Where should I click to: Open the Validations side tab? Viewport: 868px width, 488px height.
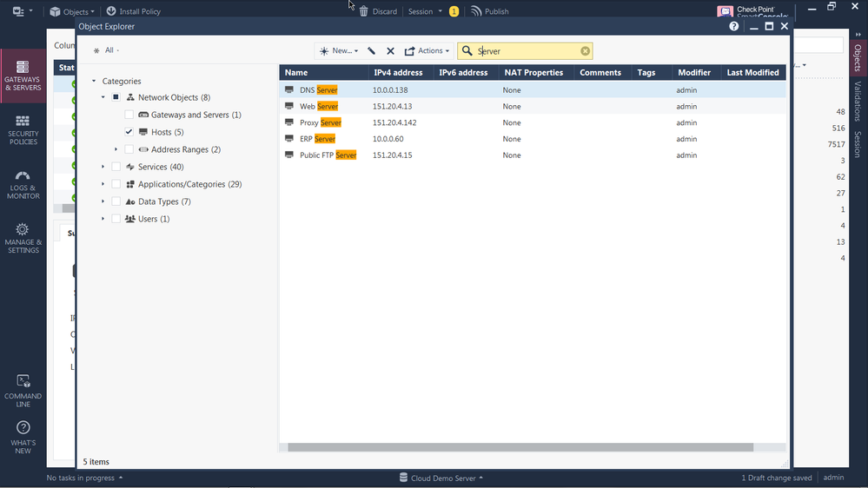pyautogui.click(x=858, y=102)
